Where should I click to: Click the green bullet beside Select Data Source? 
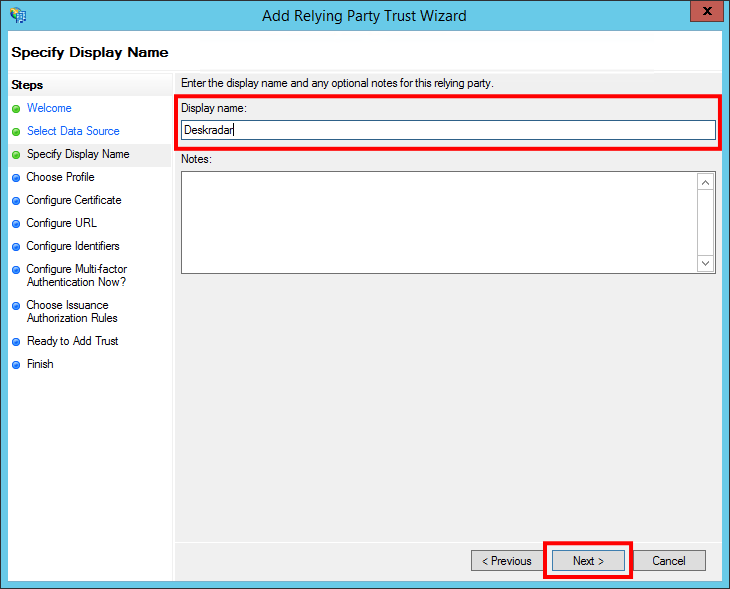[16, 132]
